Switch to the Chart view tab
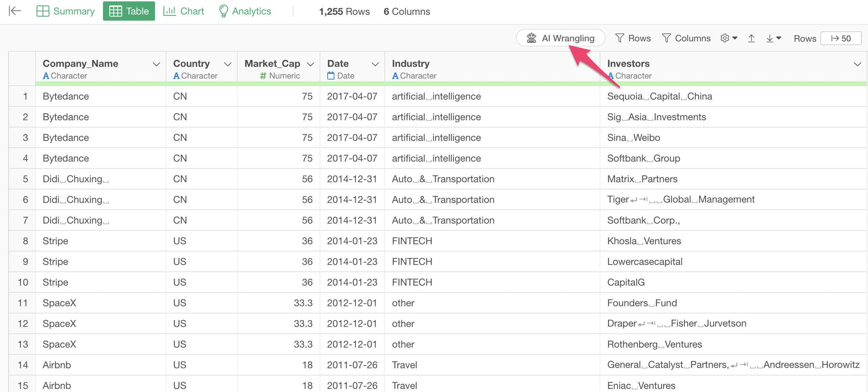Viewport: 868px width, 392px height. coord(184,11)
